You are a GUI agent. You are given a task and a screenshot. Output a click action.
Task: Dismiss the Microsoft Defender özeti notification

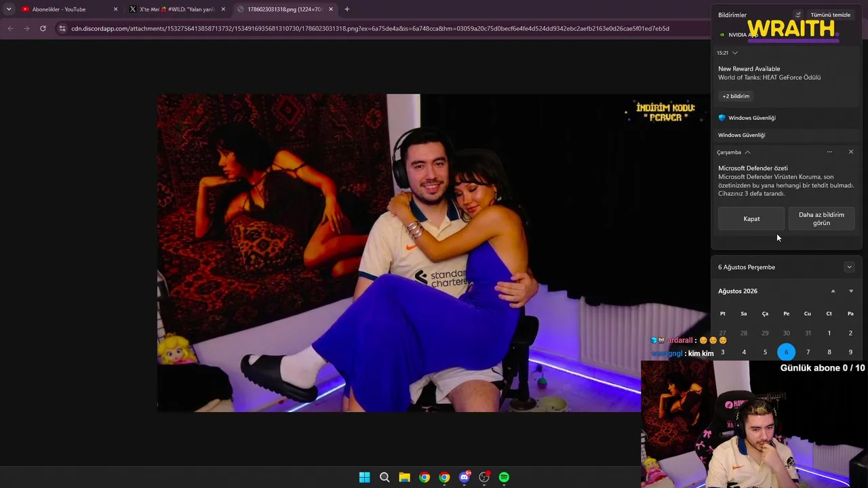tap(851, 152)
